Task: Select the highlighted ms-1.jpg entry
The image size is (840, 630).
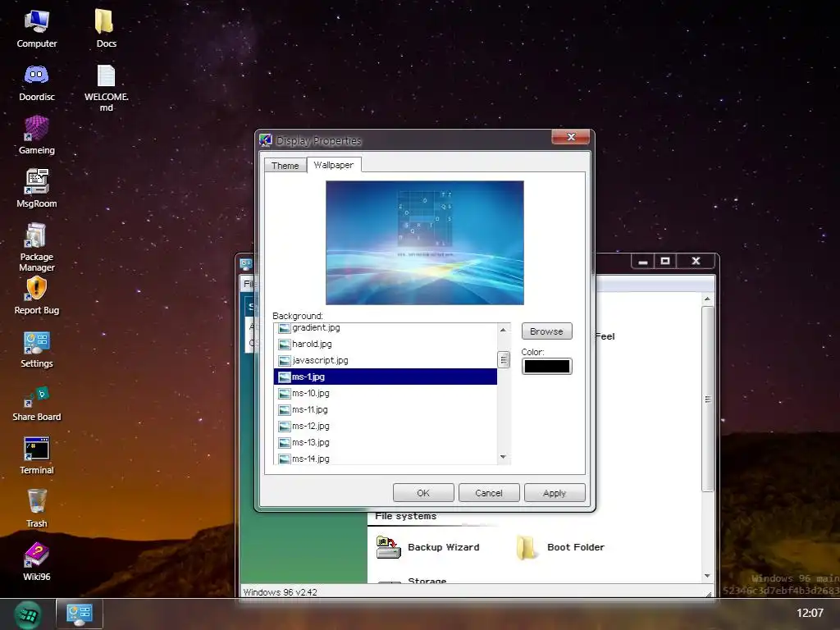Action: (x=386, y=377)
